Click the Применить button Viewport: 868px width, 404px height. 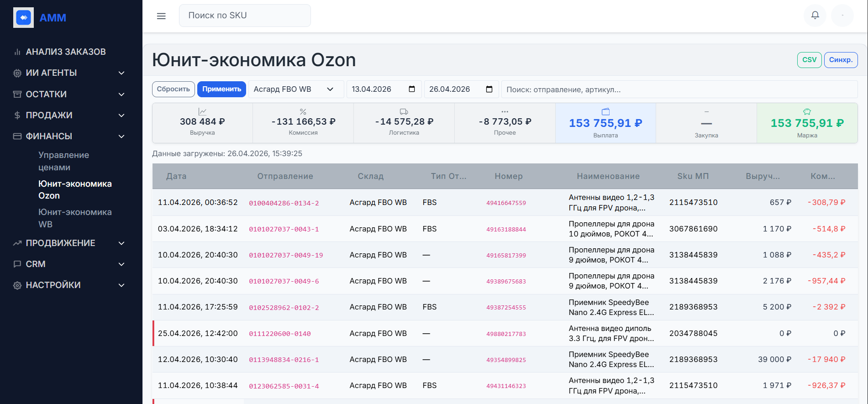pyautogui.click(x=221, y=89)
